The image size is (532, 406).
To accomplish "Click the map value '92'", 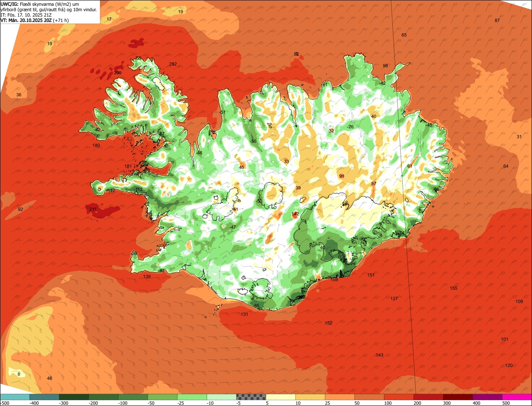I will (20, 210).
